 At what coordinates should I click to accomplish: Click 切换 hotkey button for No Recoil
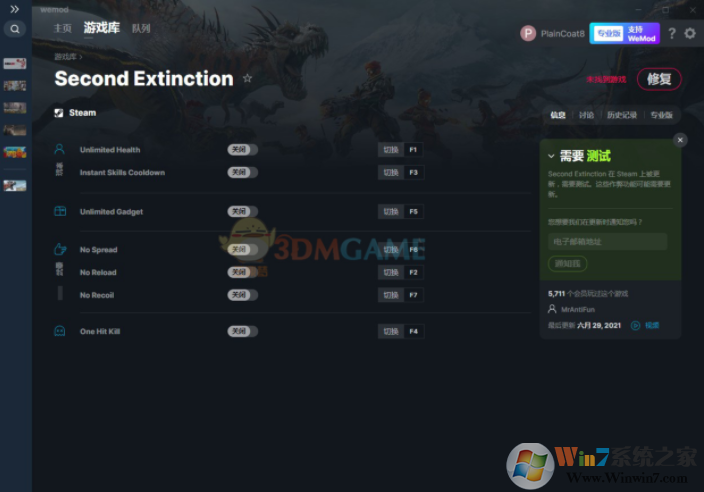pos(391,295)
